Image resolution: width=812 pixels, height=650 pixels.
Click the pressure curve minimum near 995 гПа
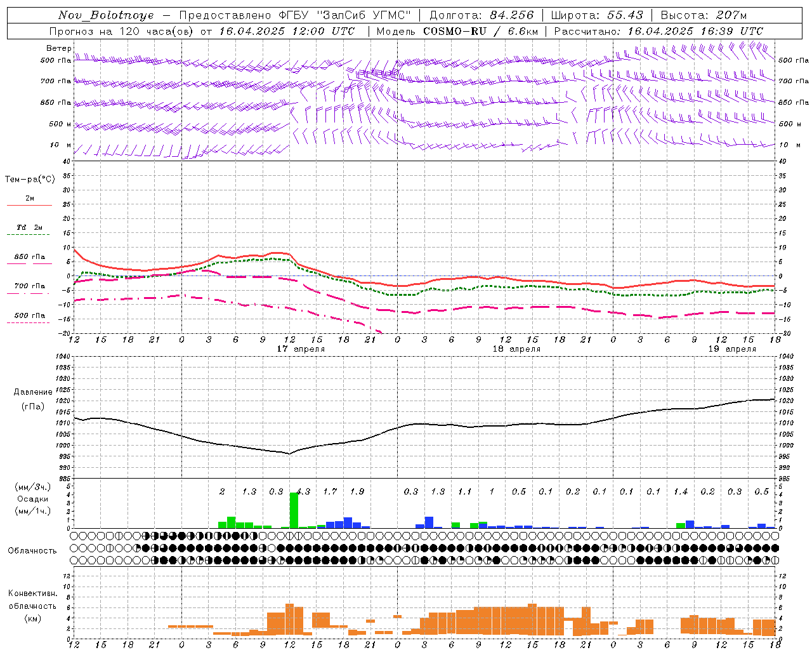tap(289, 453)
